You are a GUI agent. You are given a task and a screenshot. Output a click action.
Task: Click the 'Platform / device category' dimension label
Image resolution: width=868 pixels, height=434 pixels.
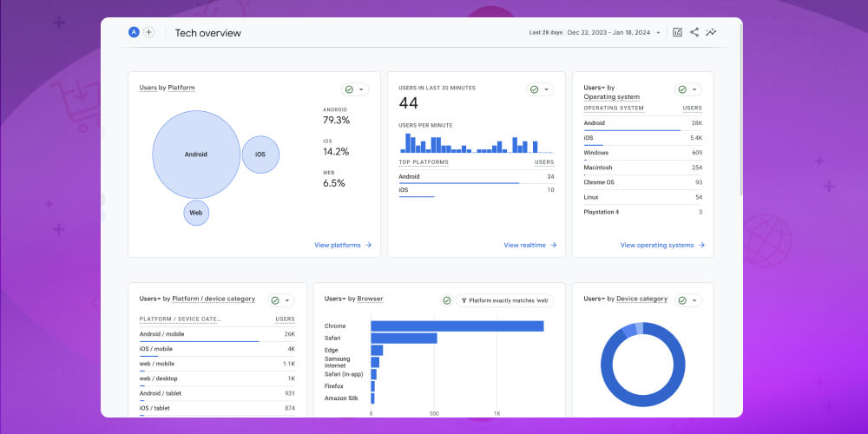pyautogui.click(x=214, y=299)
